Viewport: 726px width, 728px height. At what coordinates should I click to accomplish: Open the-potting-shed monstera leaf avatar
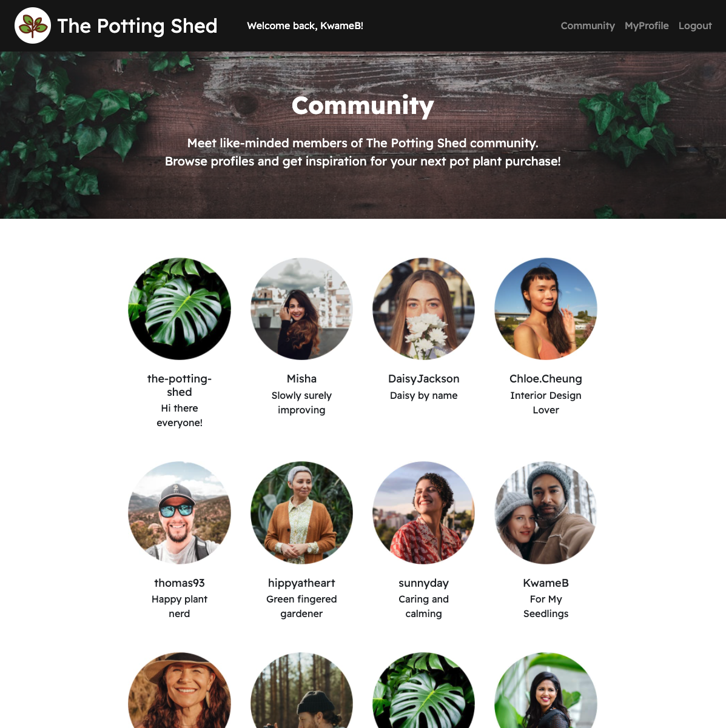pyautogui.click(x=180, y=309)
